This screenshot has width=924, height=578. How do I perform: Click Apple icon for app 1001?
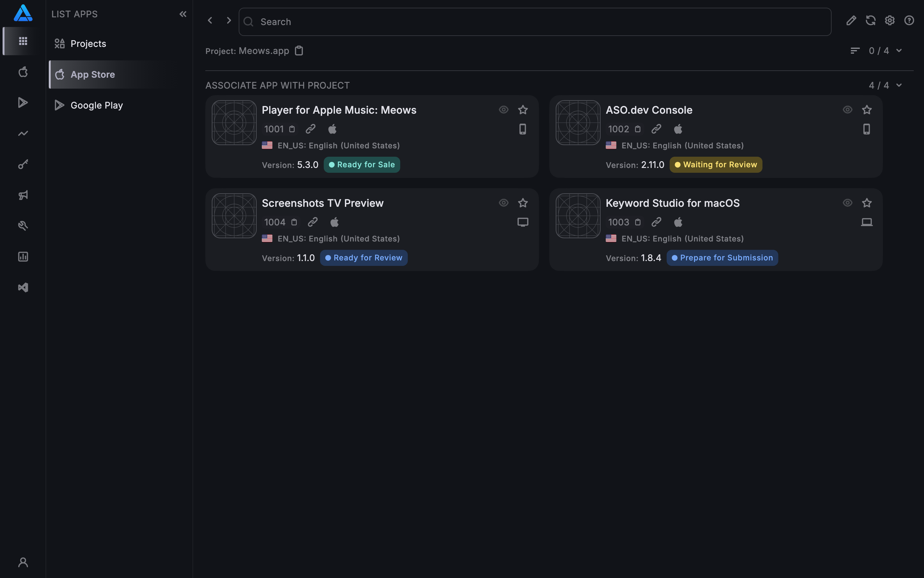332,129
